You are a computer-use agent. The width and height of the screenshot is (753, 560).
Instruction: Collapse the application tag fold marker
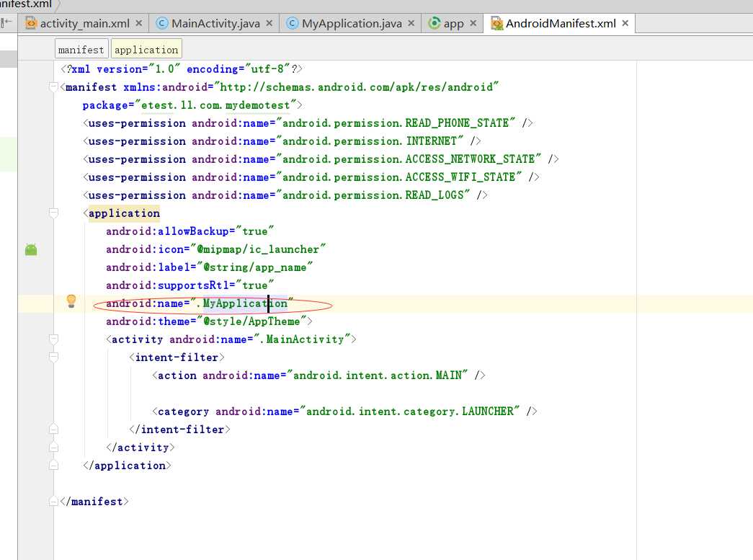54,213
